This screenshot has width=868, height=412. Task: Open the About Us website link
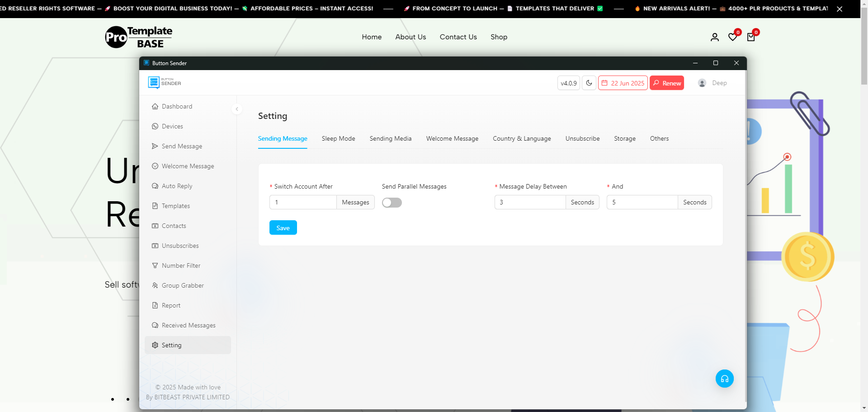click(410, 37)
